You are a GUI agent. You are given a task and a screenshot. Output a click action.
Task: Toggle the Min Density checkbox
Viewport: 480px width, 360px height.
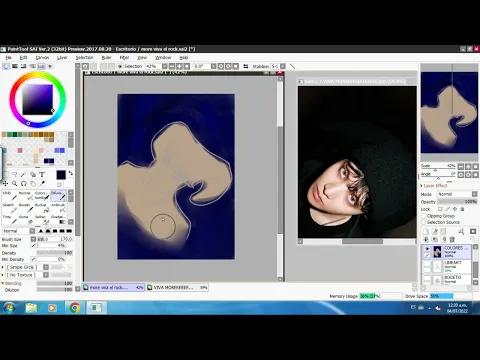(x=33, y=259)
